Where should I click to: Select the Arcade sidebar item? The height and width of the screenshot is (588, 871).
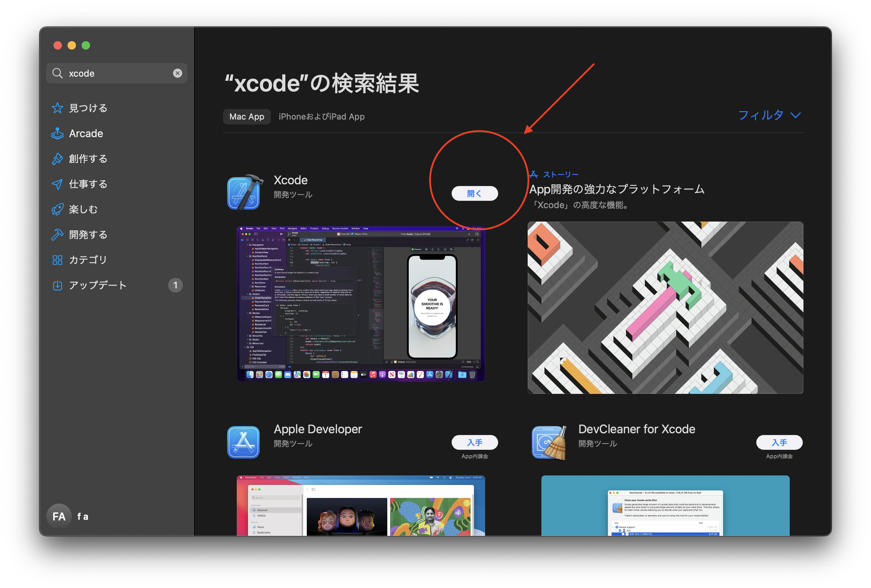(x=116, y=133)
